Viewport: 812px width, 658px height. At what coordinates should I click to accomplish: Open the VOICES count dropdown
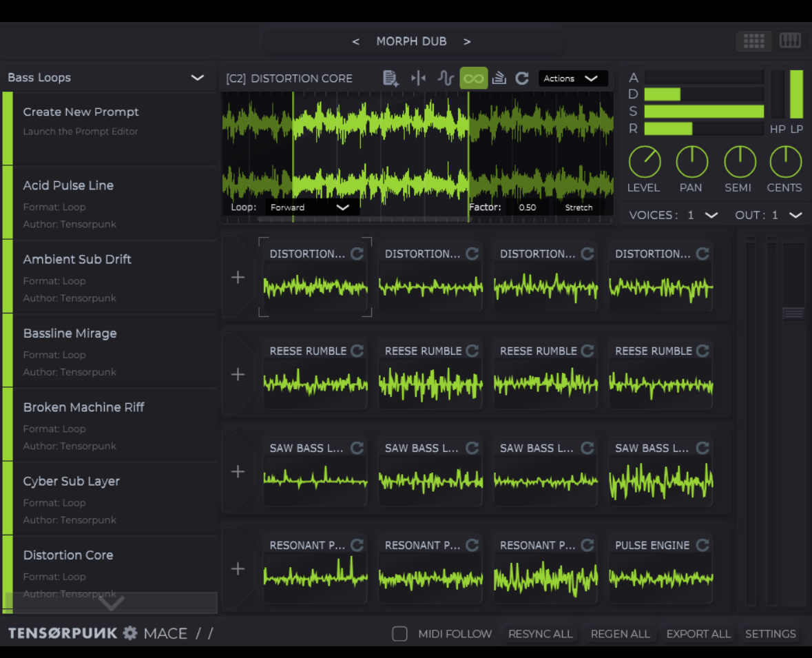702,215
